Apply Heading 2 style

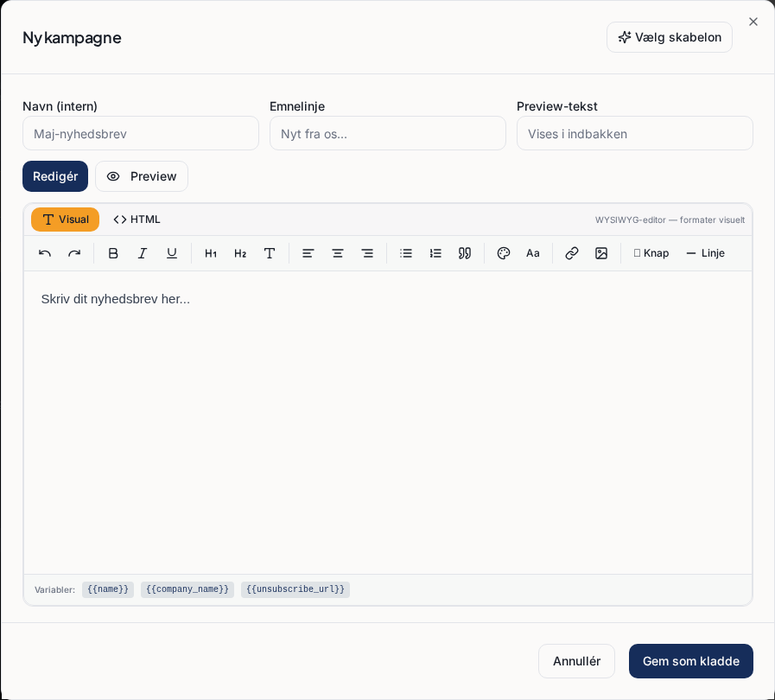point(240,253)
